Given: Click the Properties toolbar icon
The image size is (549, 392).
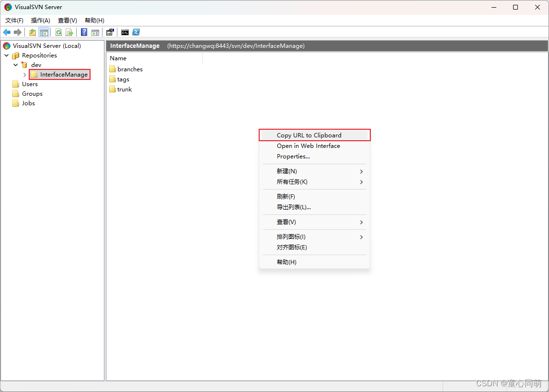Looking at the screenshot, I should pyautogui.click(x=110, y=32).
